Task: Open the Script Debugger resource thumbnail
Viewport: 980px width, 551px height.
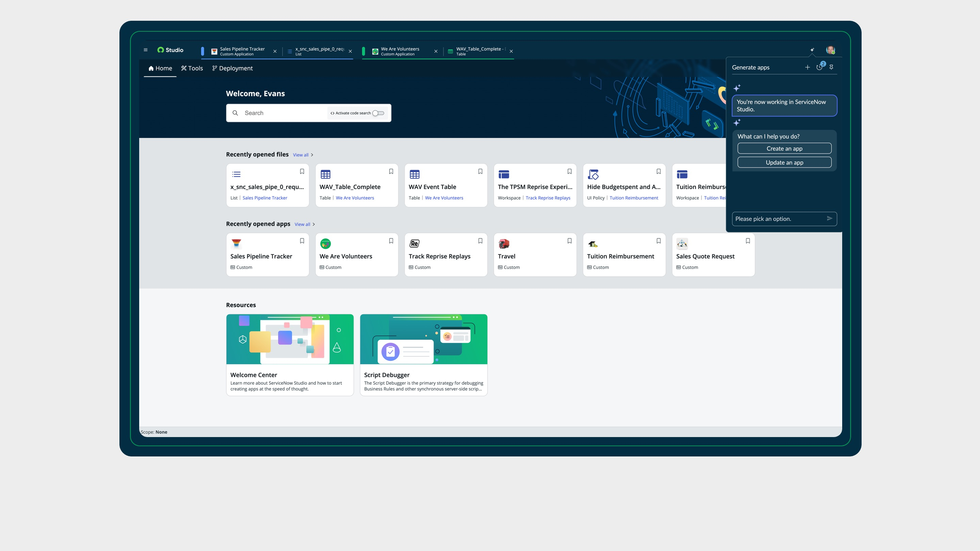Action: 423,339
